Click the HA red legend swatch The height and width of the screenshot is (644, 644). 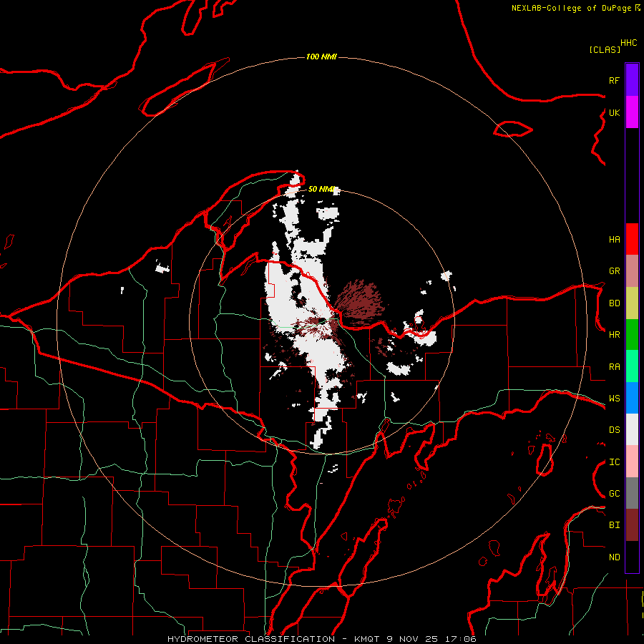coord(632,239)
